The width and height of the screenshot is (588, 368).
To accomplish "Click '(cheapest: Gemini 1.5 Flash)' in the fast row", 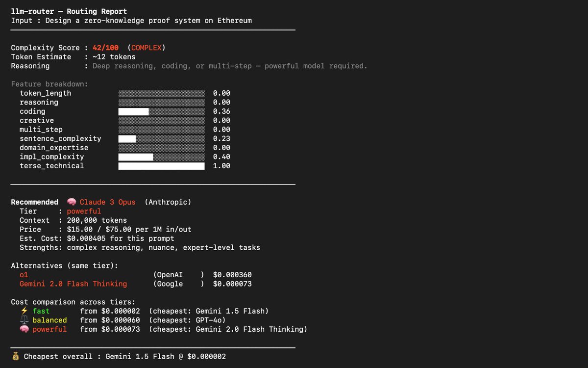I will 209,311.
